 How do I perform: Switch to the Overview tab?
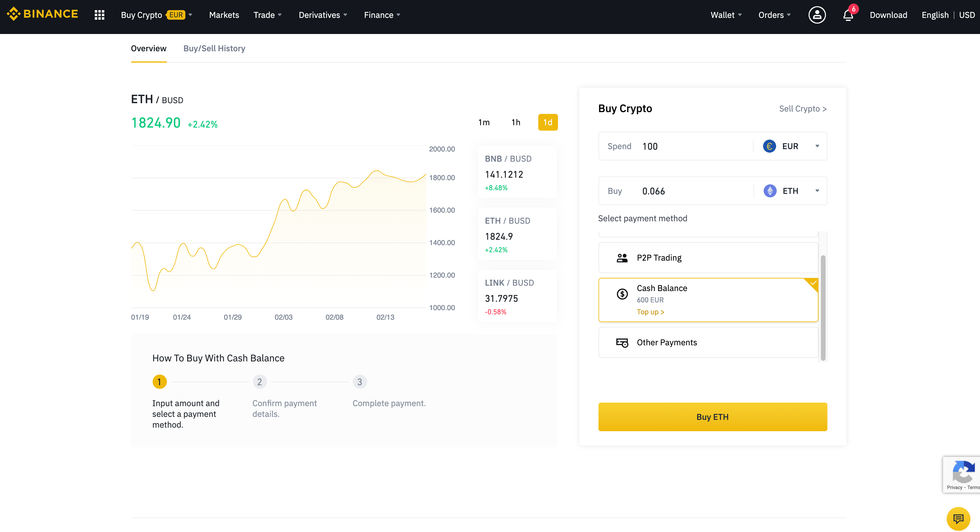(148, 48)
